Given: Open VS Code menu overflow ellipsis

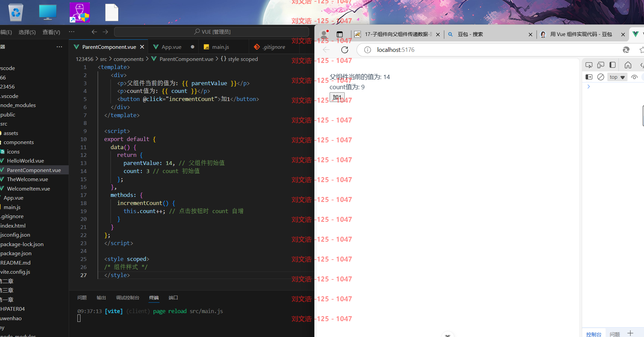Looking at the screenshot, I should pos(72,32).
